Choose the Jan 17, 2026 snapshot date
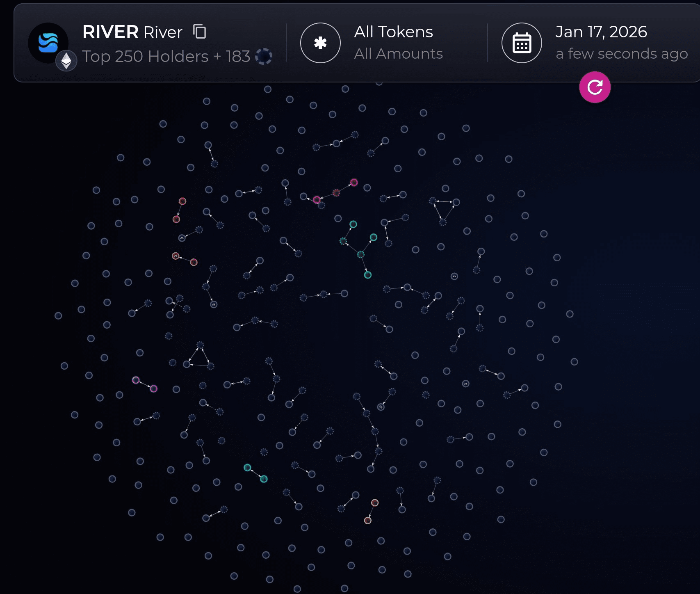Screen dimensions: 700x594 601,32
